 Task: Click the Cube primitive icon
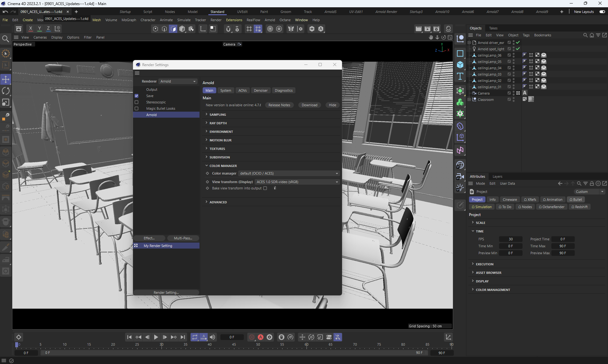click(460, 65)
